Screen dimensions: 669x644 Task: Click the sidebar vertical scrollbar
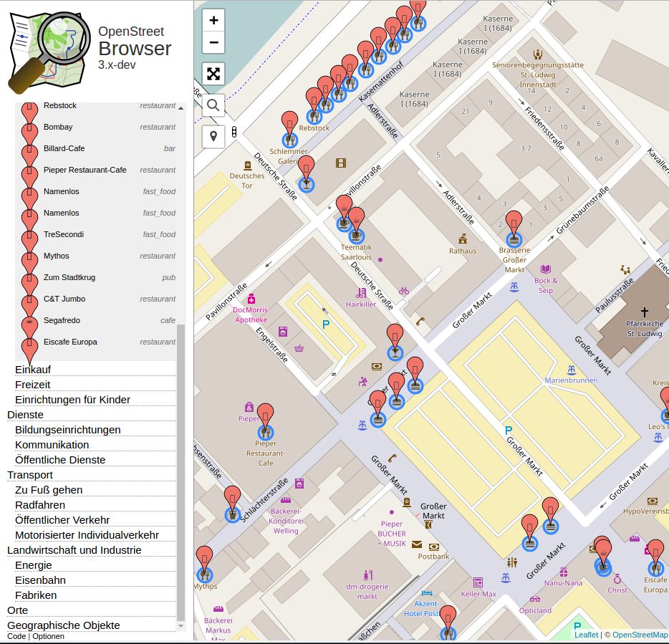[x=181, y=466]
